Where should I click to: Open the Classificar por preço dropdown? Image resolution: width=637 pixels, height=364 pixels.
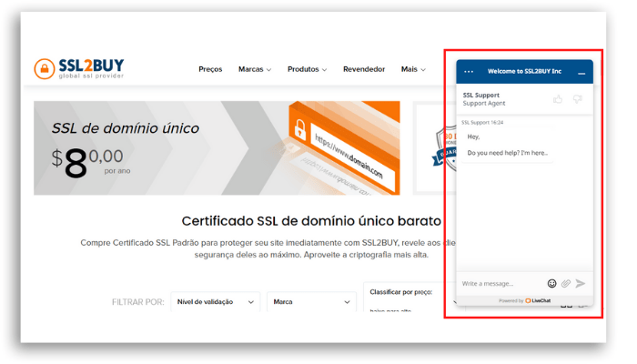409,297
